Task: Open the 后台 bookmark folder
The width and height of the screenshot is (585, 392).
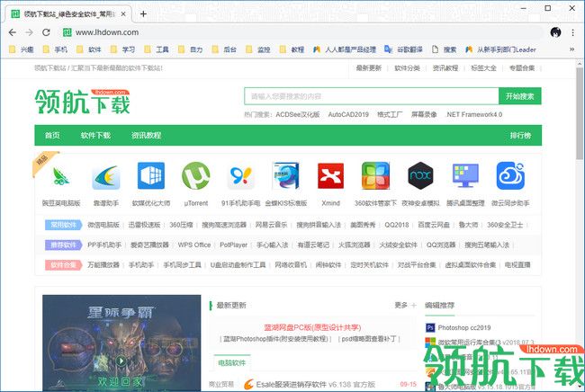Action: coord(224,49)
